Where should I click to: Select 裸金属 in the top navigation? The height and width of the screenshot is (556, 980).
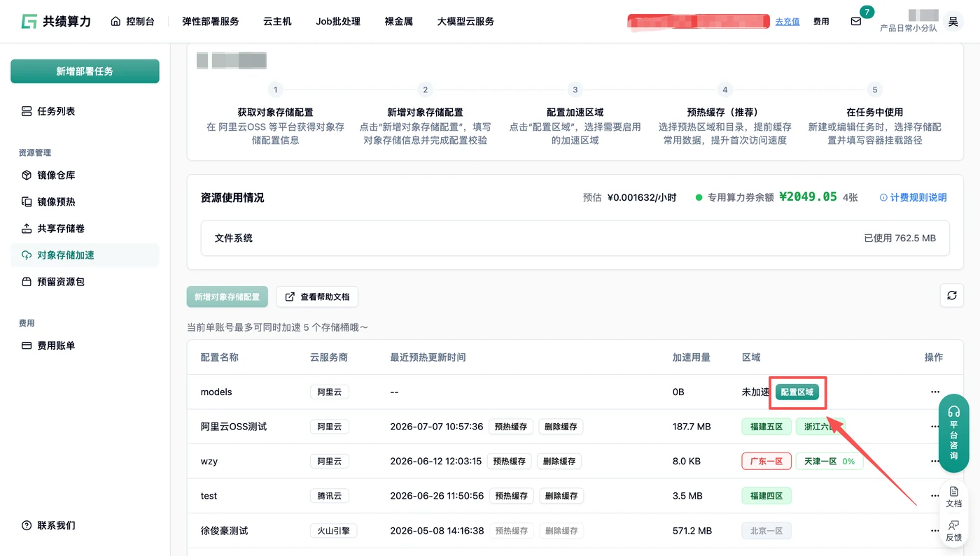coord(399,22)
